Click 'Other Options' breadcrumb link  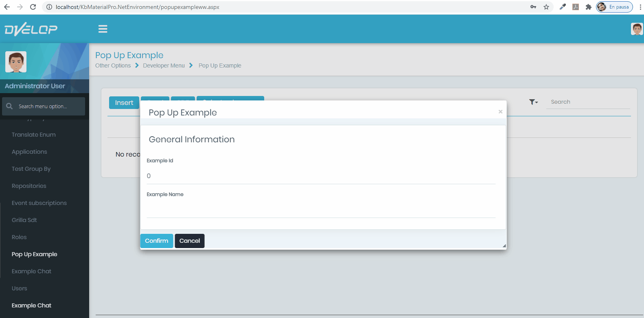[113, 65]
